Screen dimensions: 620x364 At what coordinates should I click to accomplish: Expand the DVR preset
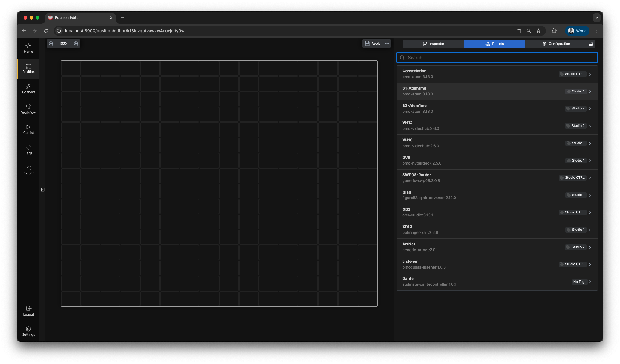tap(497, 161)
